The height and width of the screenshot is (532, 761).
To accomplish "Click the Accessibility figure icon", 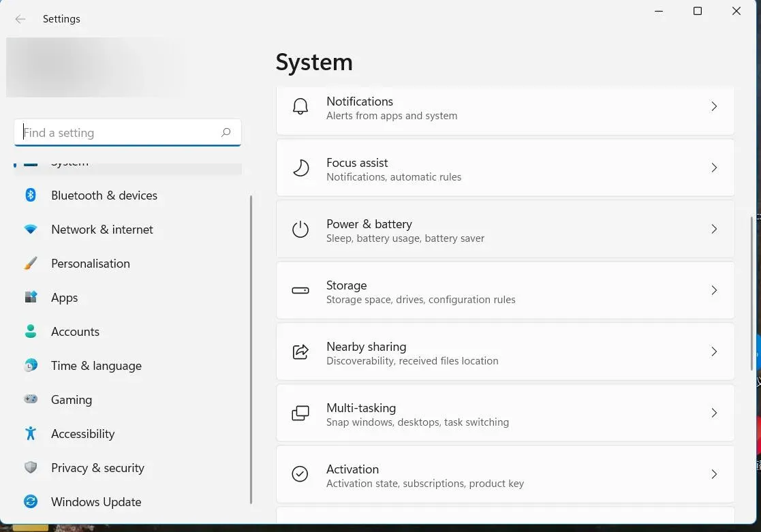I will point(31,433).
